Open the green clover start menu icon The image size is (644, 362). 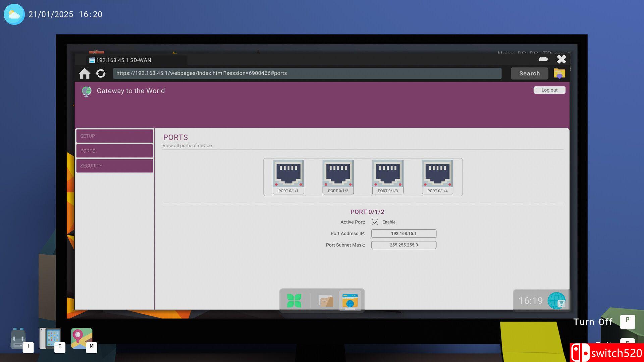294,301
